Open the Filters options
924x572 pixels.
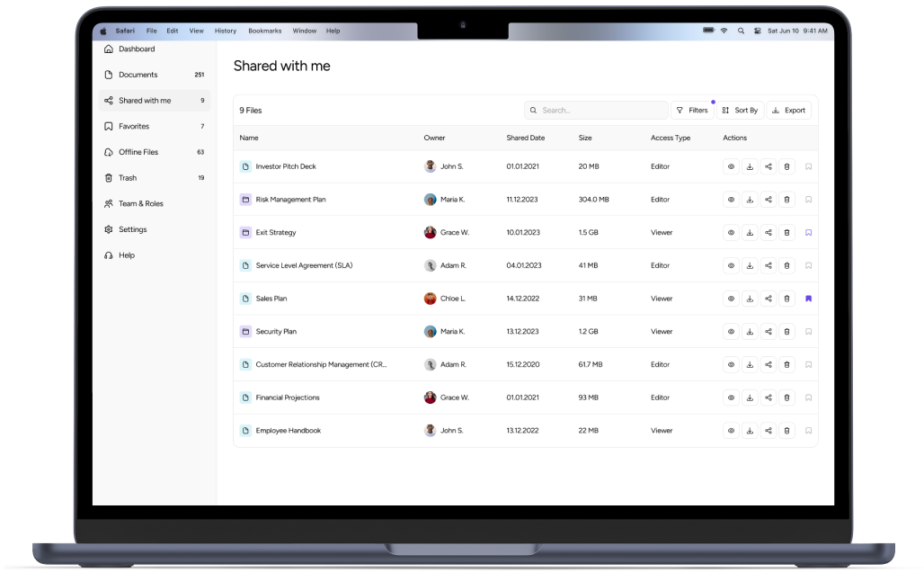(692, 111)
